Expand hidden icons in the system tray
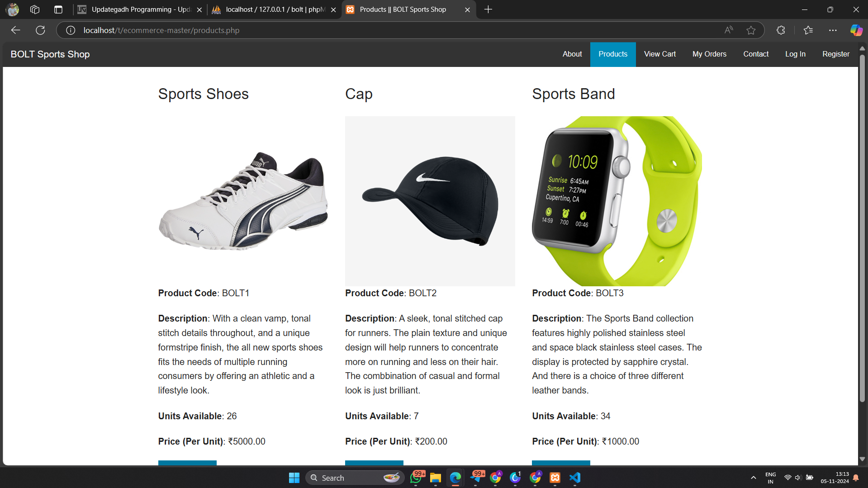The height and width of the screenshot is (488, 868). coord(753,478)
